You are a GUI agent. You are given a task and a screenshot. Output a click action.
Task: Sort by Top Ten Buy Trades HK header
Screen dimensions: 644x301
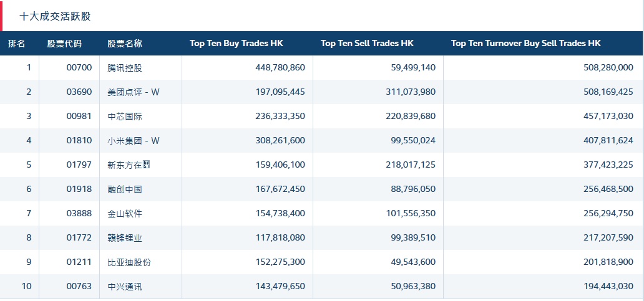(x=236, y=44)
